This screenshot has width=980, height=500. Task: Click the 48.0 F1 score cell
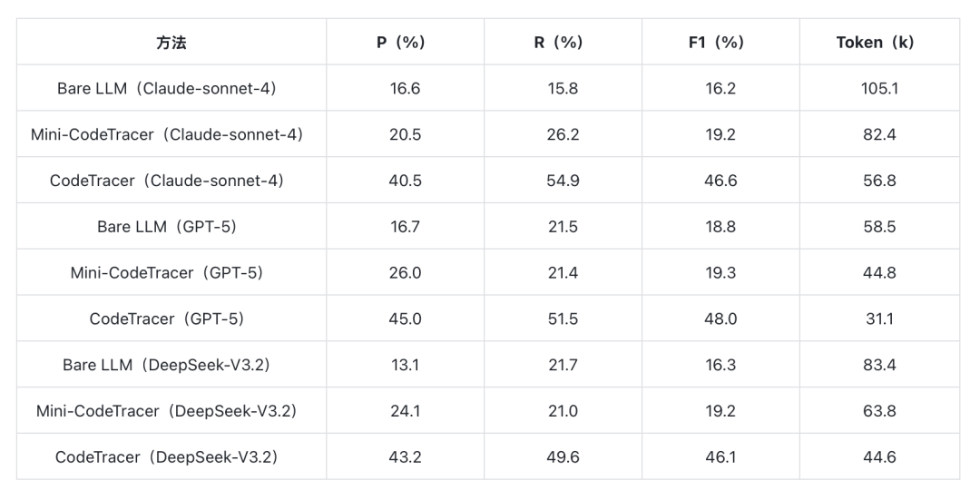click(x=720, y=319)
